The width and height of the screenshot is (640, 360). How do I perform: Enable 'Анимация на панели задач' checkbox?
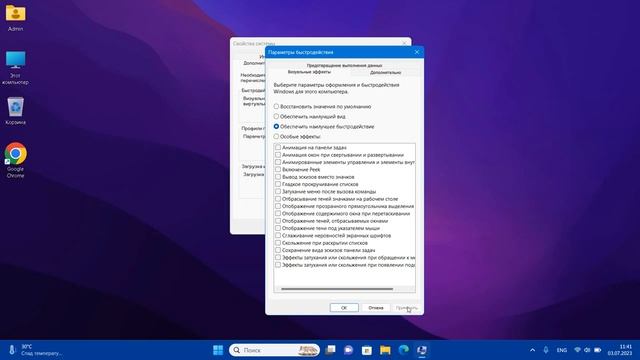tap(278, 147)
